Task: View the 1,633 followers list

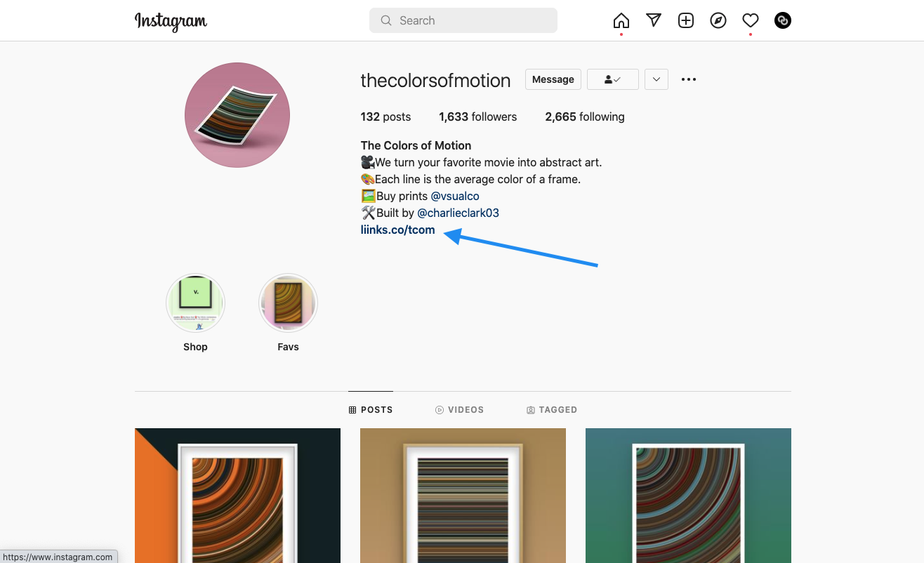Action: coord(477,117)
